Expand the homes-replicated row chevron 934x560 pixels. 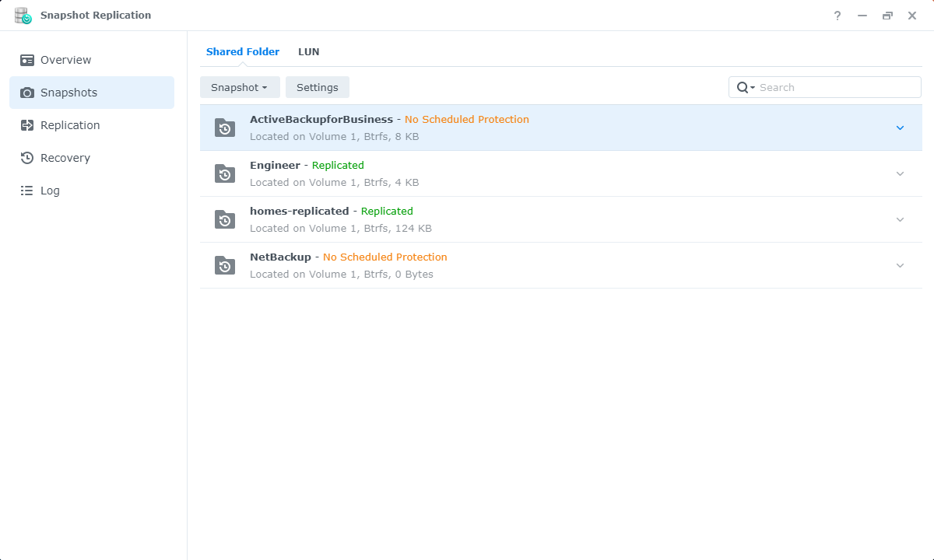pos(900,219)
